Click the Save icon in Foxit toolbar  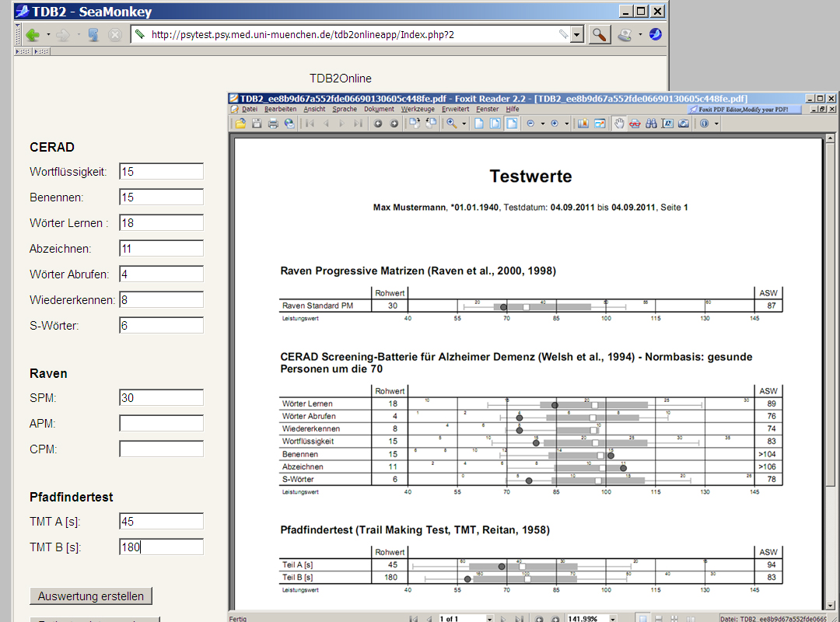256,124
